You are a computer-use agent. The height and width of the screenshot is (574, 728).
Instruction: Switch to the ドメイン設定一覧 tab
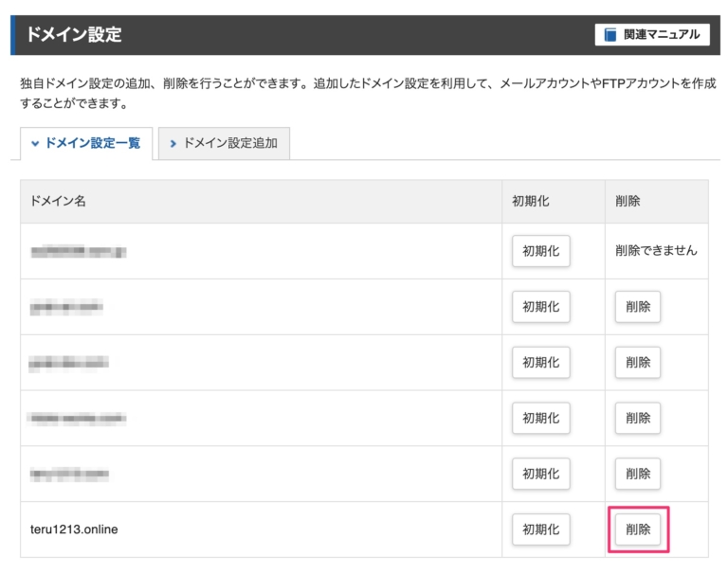click(85, 143)
